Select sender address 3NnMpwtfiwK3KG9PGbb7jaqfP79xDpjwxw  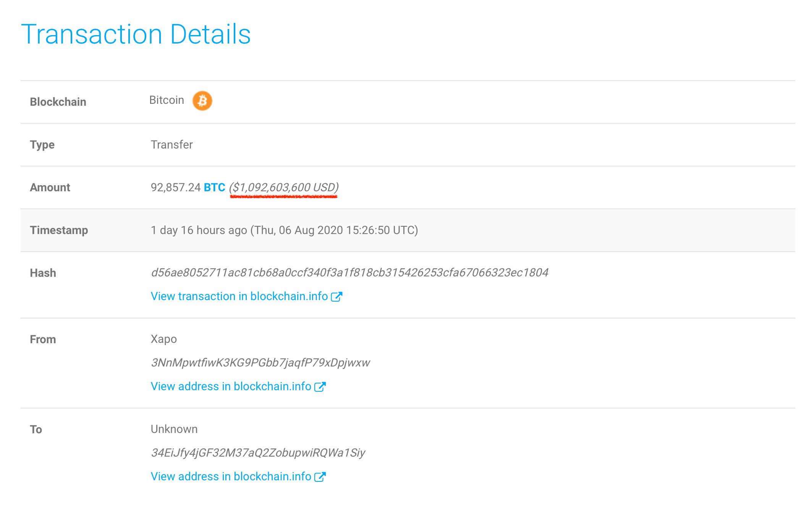[x=260, y=363]
